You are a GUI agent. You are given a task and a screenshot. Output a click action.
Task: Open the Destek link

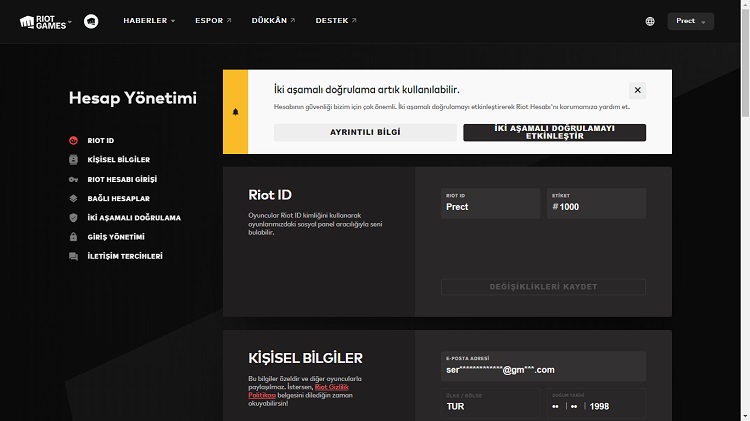coord(336,21)
